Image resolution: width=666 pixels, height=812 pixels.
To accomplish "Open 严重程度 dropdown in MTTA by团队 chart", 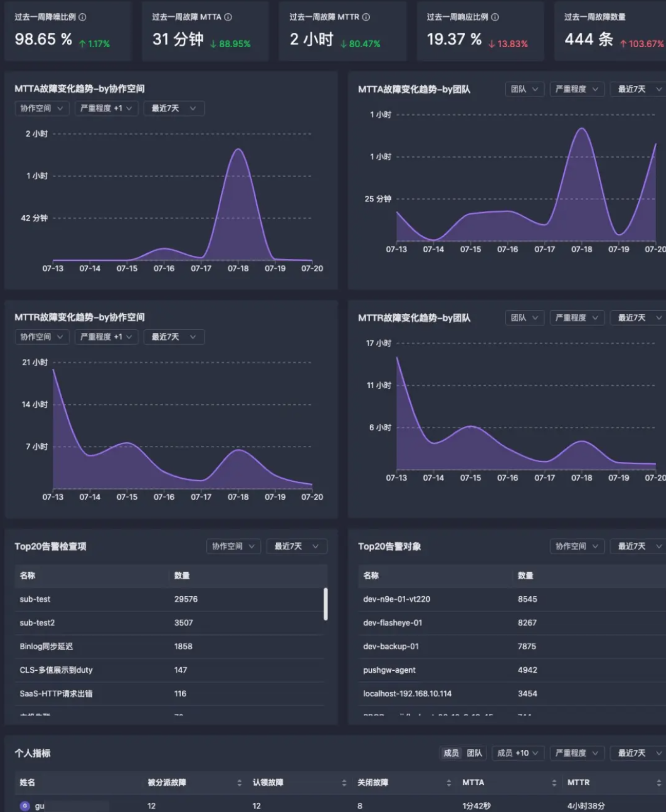I will (577, 89).
